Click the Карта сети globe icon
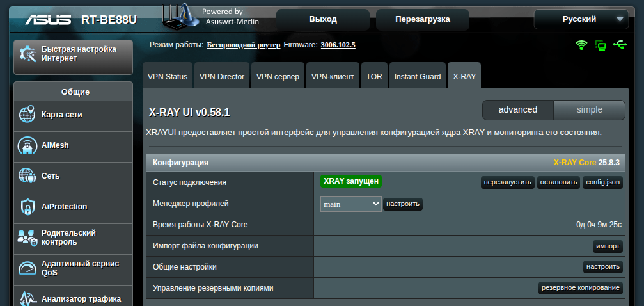 pos(27,115)
